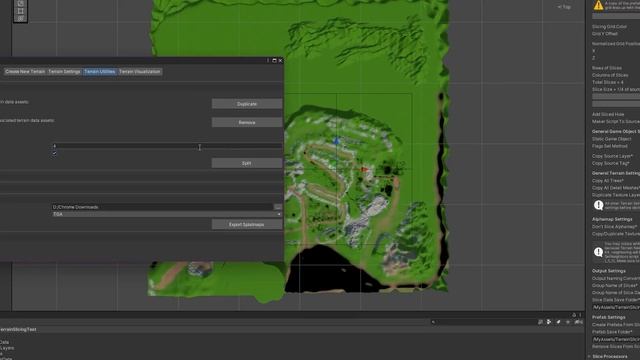Click the Slice Data Save Folder path field
The image size is (640, 360).
click(616, 307)
